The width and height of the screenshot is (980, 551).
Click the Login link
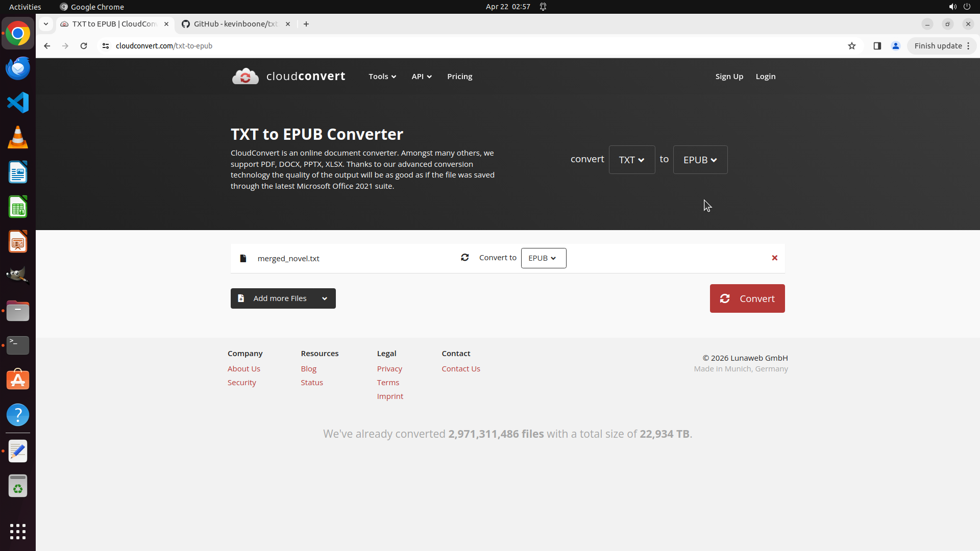(765, 77)
